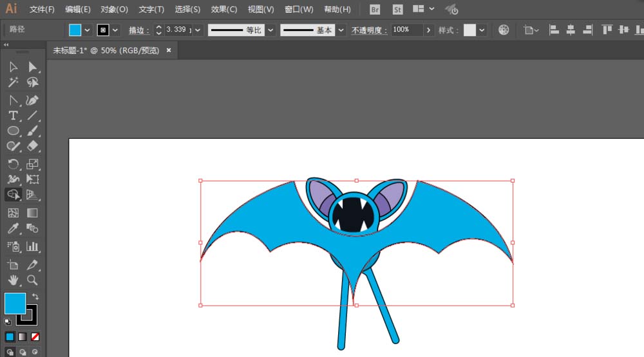
Task: Select the Slice tool
Action: pos(32,264)
